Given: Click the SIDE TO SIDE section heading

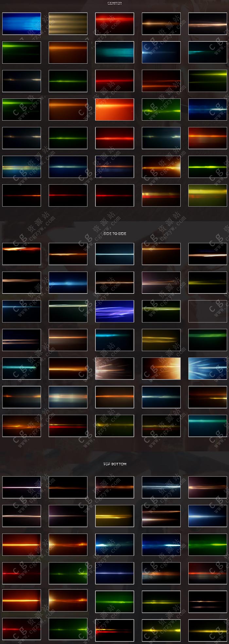Looking at the screenshot, I should tap(114, 233).
